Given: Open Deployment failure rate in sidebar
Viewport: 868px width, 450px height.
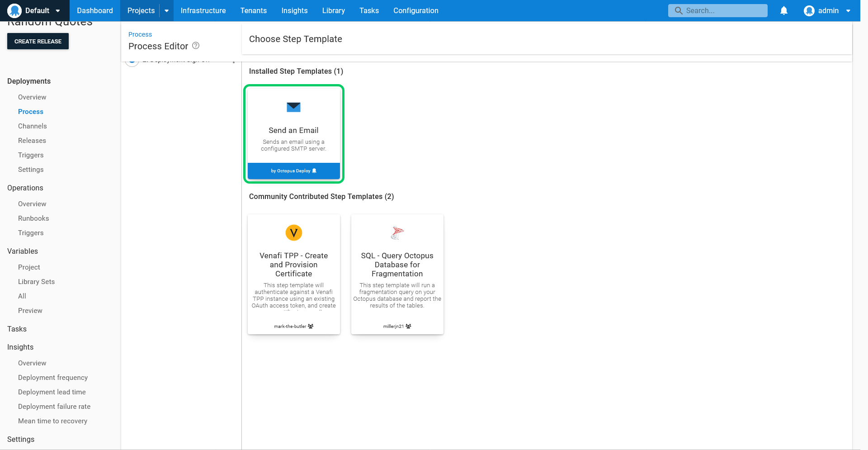Looking at the screenshot, I should (54, 407).
